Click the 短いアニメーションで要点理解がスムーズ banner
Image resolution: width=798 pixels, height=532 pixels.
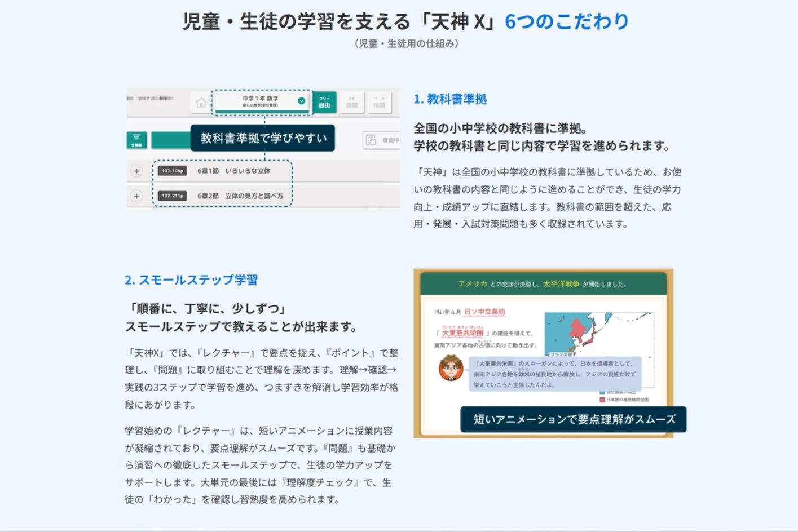pyautogui.click(x=573, y=419)
